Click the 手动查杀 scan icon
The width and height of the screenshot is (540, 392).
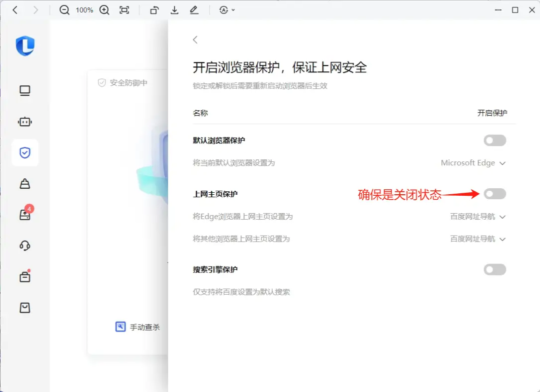coord(120,327)
